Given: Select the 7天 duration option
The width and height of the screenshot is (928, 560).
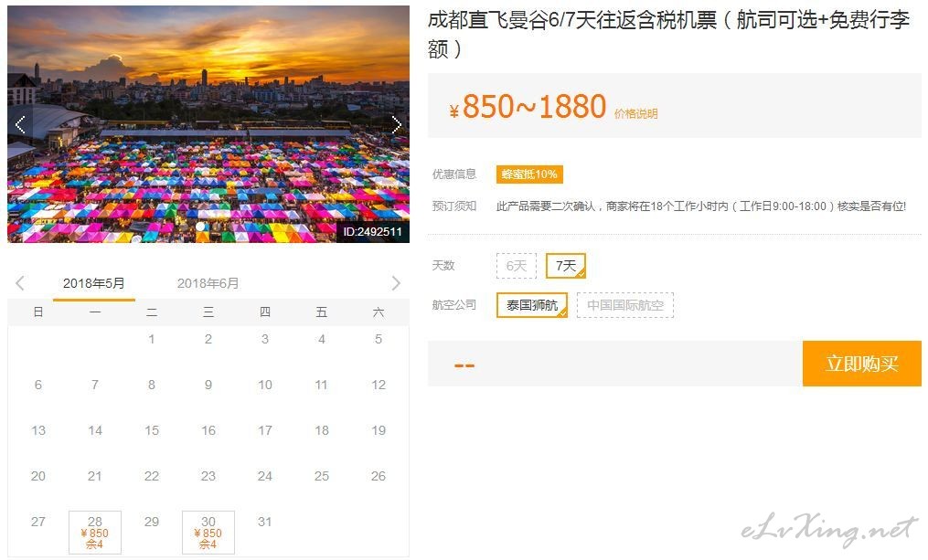Looking at the screenshot, I should [x=566, y=266].
